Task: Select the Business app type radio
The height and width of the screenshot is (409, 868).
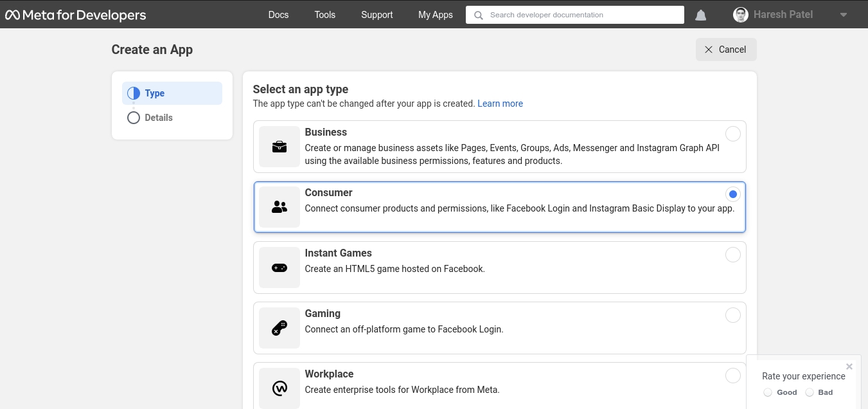Action: coord(732,134)
